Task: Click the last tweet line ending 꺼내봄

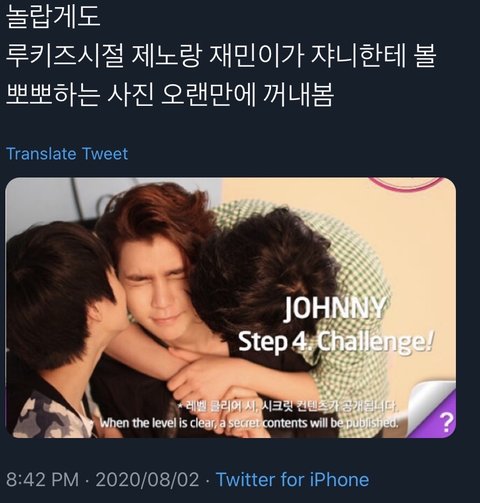Action: (x=170, y=95)
